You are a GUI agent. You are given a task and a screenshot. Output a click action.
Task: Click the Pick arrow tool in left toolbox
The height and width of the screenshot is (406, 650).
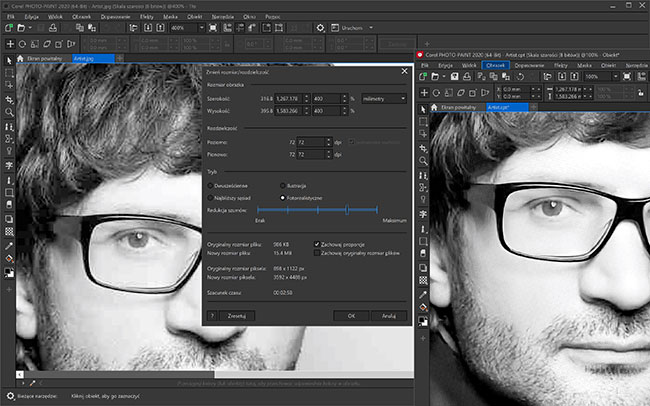point(9,60)
